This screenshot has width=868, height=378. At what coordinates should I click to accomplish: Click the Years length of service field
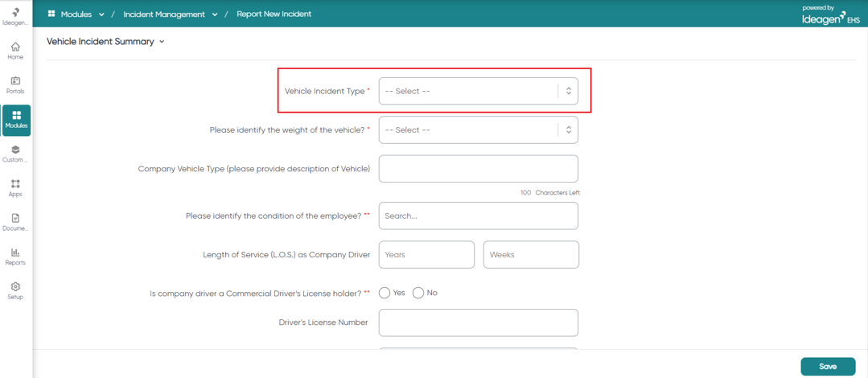click(x=426, y=255)
